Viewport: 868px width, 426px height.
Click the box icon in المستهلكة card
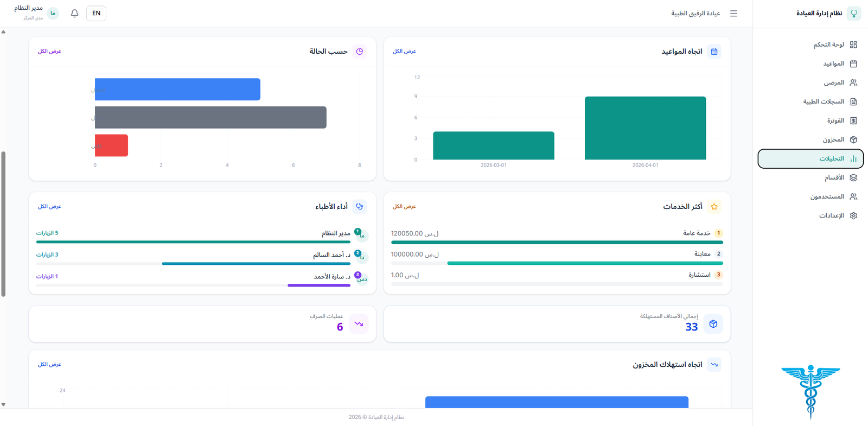tap(713, 324)
